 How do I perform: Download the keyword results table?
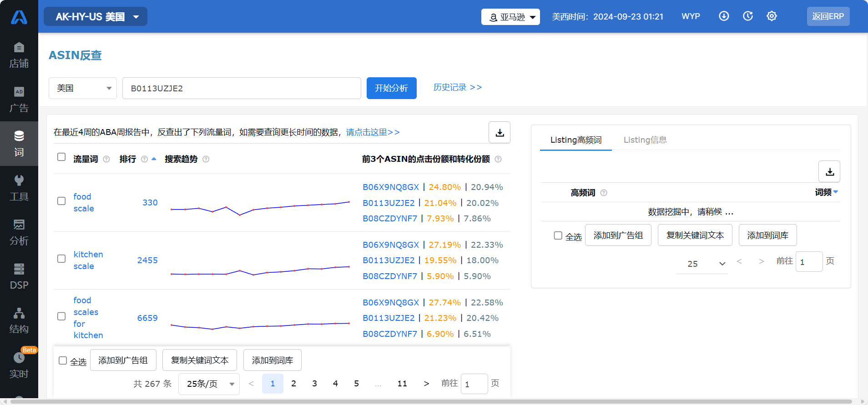tap(500, 132)
